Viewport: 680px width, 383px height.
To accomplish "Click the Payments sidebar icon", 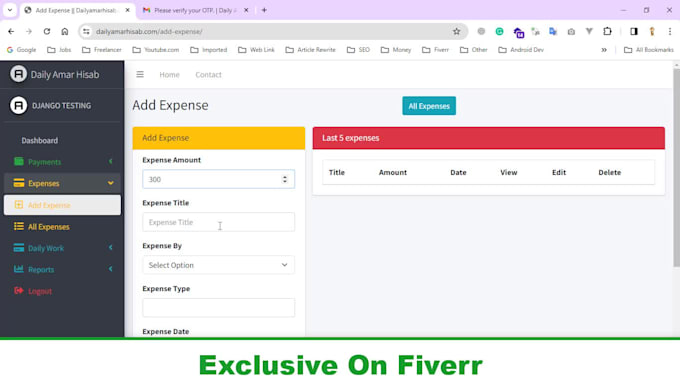I will pyautogui.click(x=19, y=161).
